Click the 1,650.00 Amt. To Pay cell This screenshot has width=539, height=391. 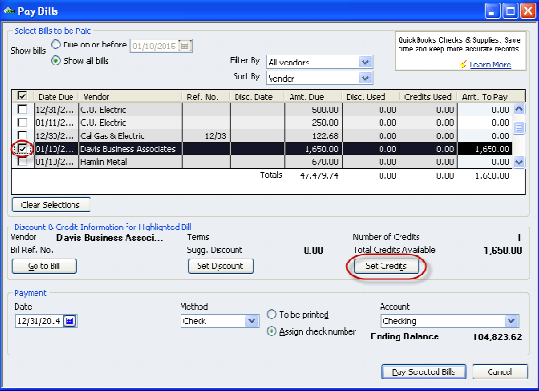coord(485,149)
